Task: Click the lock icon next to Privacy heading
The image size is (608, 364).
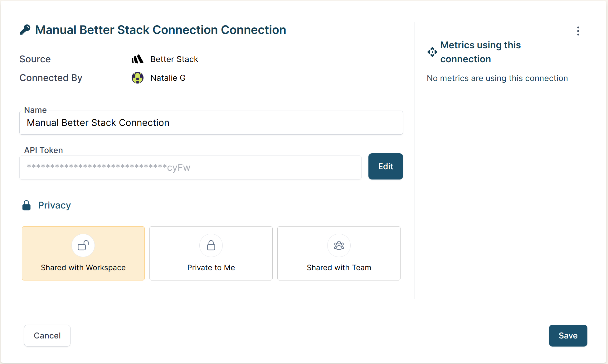Action: pos(26,205)
